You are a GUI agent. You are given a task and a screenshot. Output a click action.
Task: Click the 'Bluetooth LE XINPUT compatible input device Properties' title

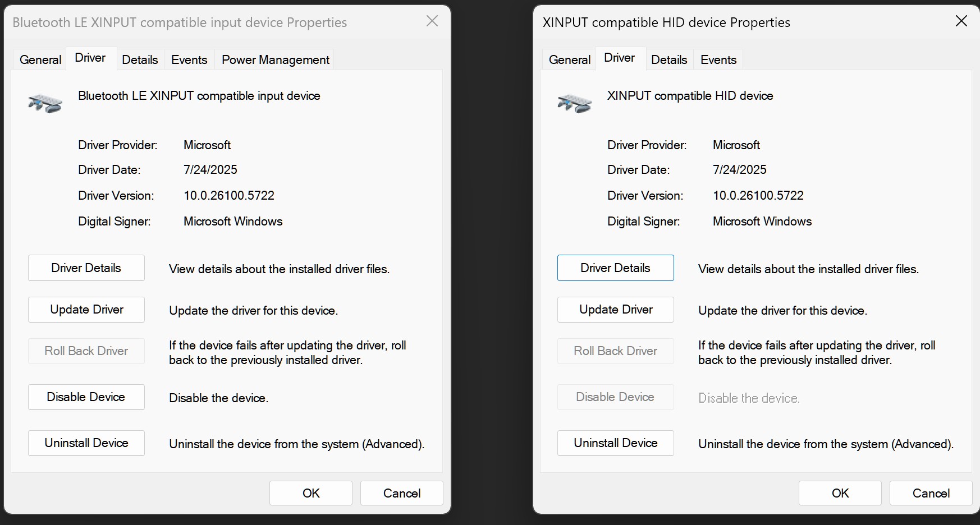[180, 22]
